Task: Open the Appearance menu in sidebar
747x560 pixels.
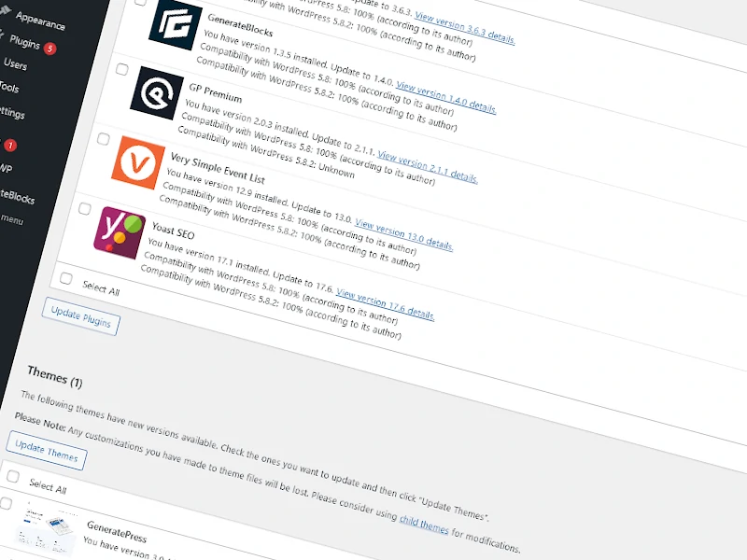Action: (x=40, y=21)
